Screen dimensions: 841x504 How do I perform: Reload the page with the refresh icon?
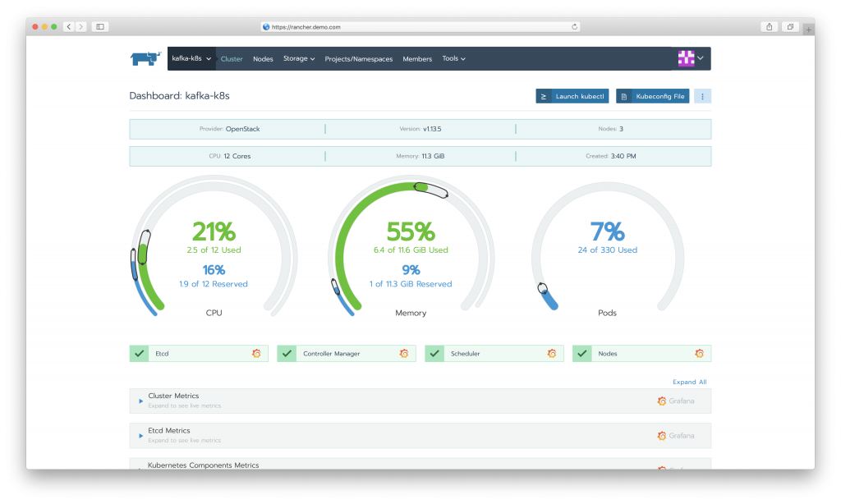tap(574, 27)
